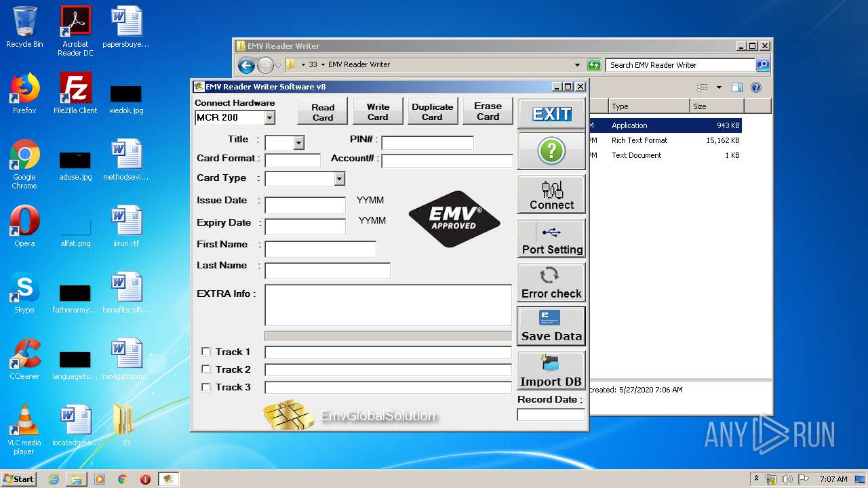
Task: Expand the Explorer address bar dropdown arrow
Action: (x=577, y=65)
